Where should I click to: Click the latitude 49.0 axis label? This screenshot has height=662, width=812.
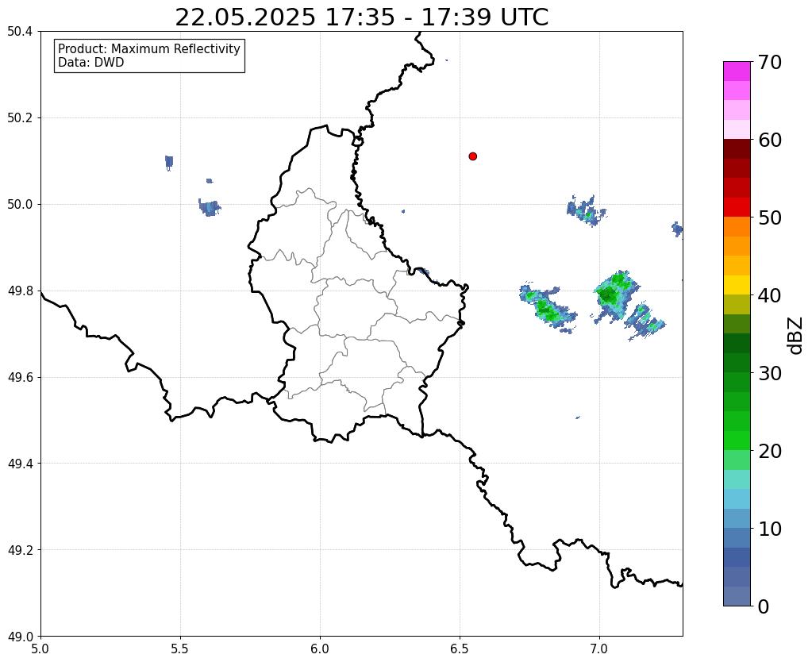(x=20, y=636)
